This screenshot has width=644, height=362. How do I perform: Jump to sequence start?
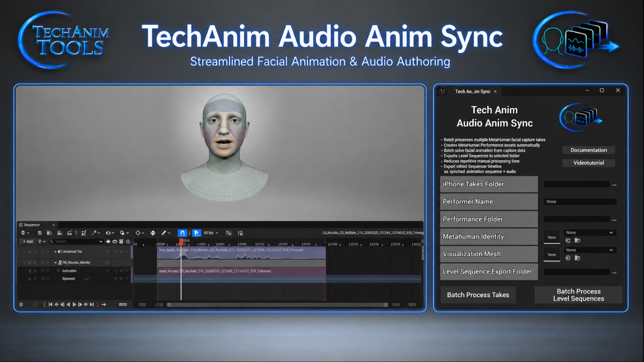pyautogui.click(x=50, y=304)
